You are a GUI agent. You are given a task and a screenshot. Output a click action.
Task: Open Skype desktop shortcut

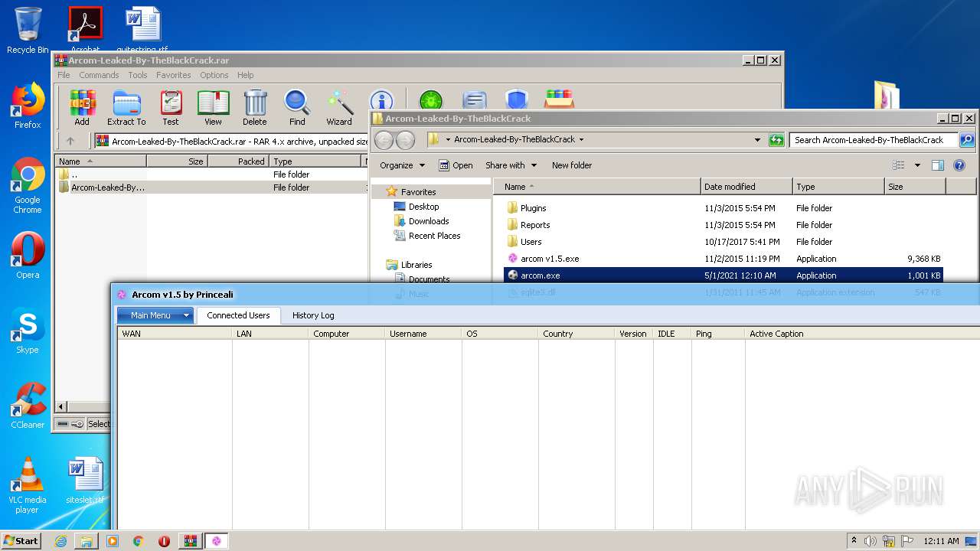point(28,331)
